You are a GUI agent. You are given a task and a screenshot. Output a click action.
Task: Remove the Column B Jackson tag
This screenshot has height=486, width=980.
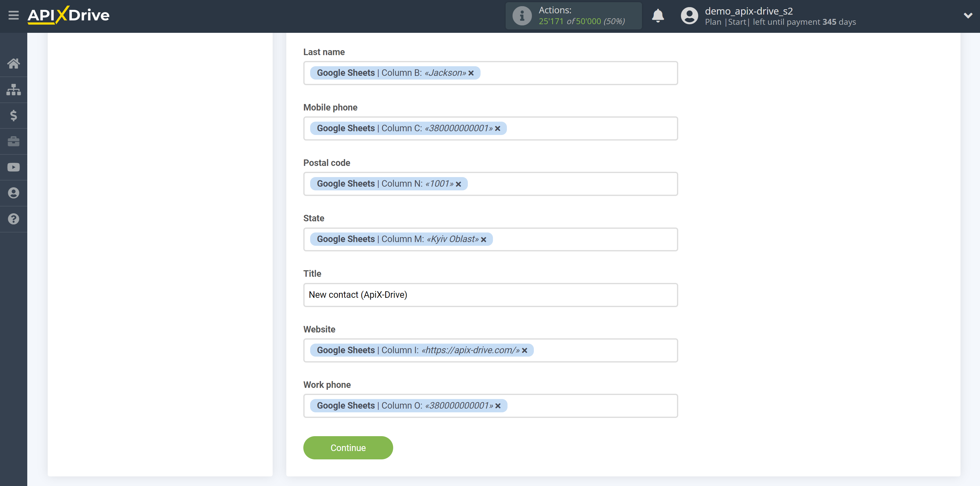[x=471, y=73]
